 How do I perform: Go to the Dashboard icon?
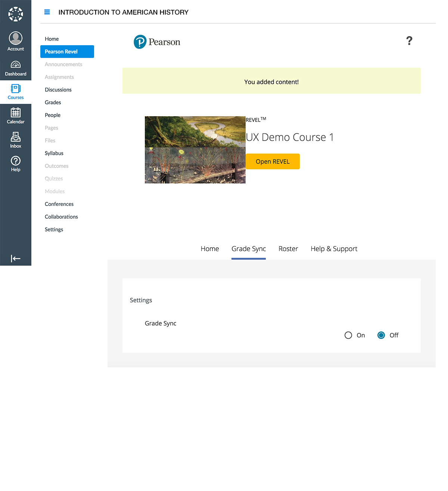pos(16,68)
